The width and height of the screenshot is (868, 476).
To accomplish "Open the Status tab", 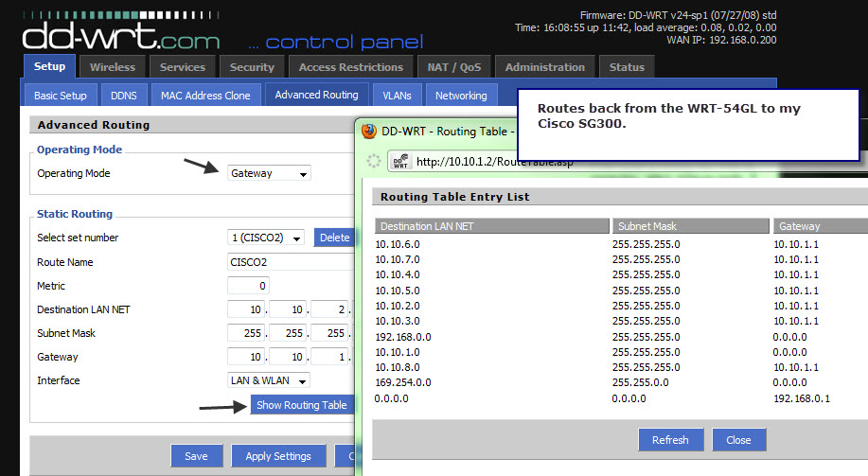I will click(627, 67).
